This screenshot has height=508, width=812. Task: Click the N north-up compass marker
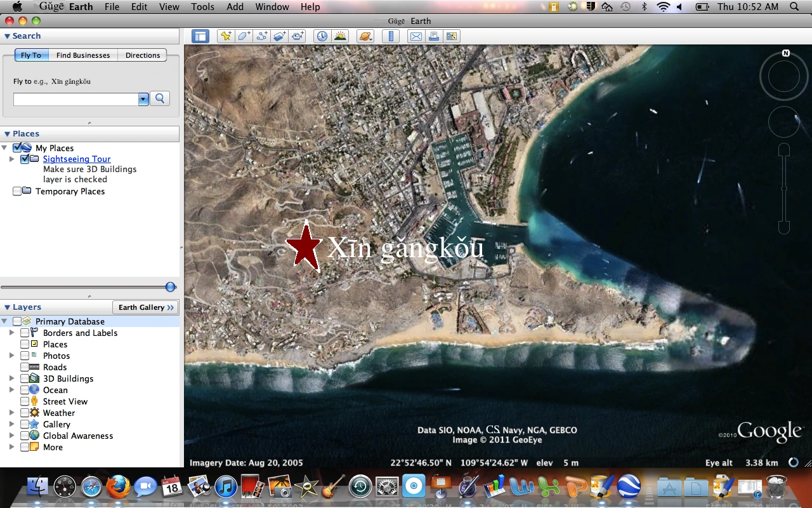[786, 53]
